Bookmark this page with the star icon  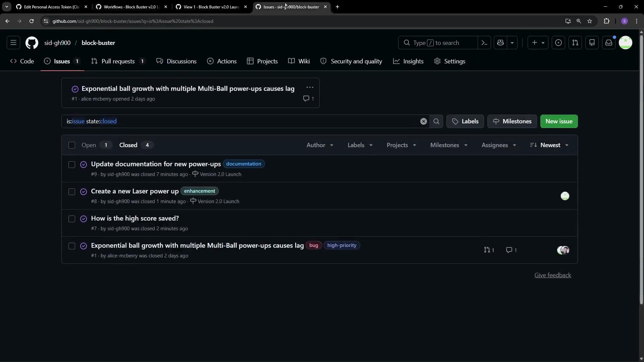pos(590,21)
